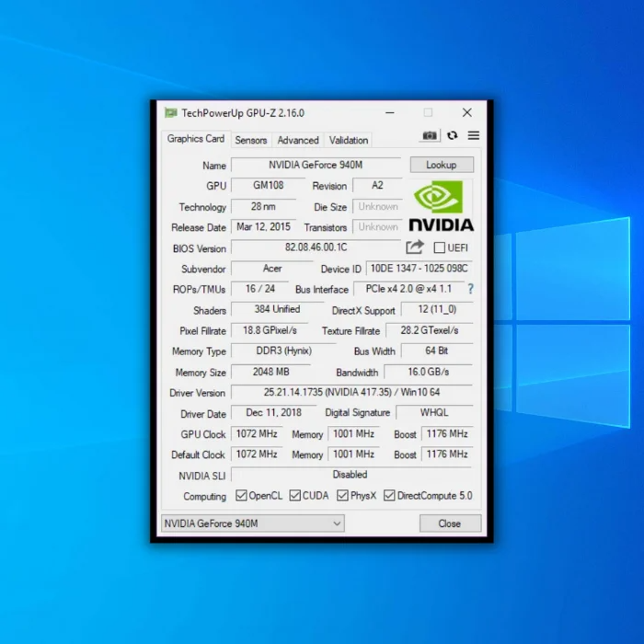Click the refresh icon in GPU-Z
The image size is (644, 644).
453,135
